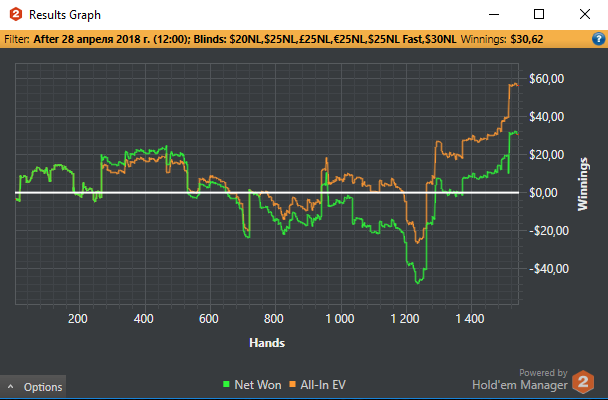Viewport: 608px width, 400px height.
Task: Click the Results Graph window title
Action: coord(65,15)
